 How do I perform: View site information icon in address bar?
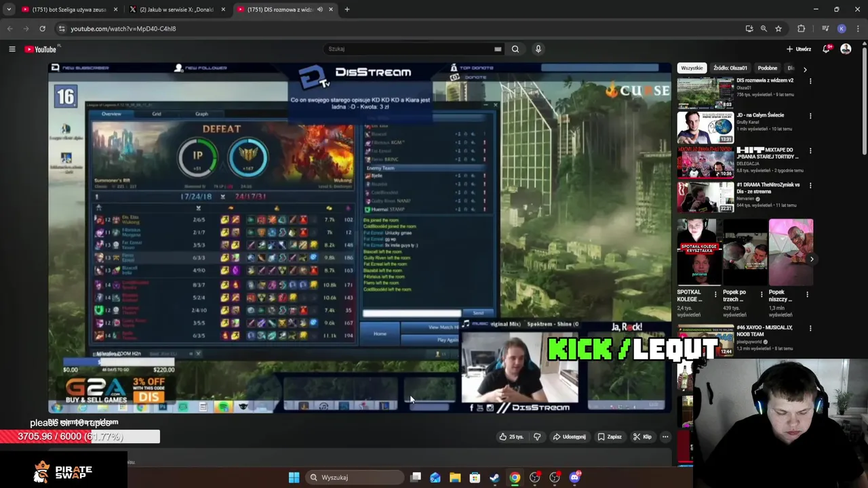point(62,28)
